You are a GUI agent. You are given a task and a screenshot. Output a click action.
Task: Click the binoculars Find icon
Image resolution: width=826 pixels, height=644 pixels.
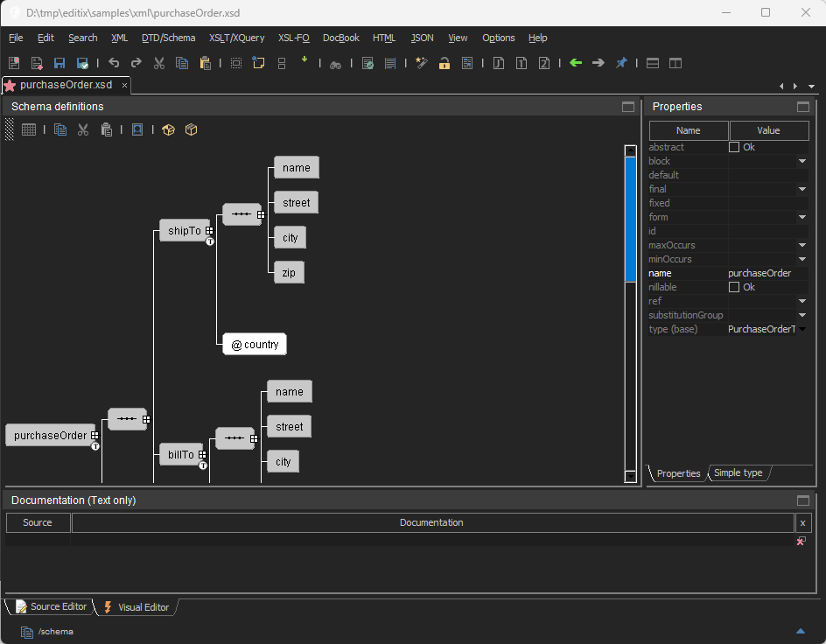(335, 64)
